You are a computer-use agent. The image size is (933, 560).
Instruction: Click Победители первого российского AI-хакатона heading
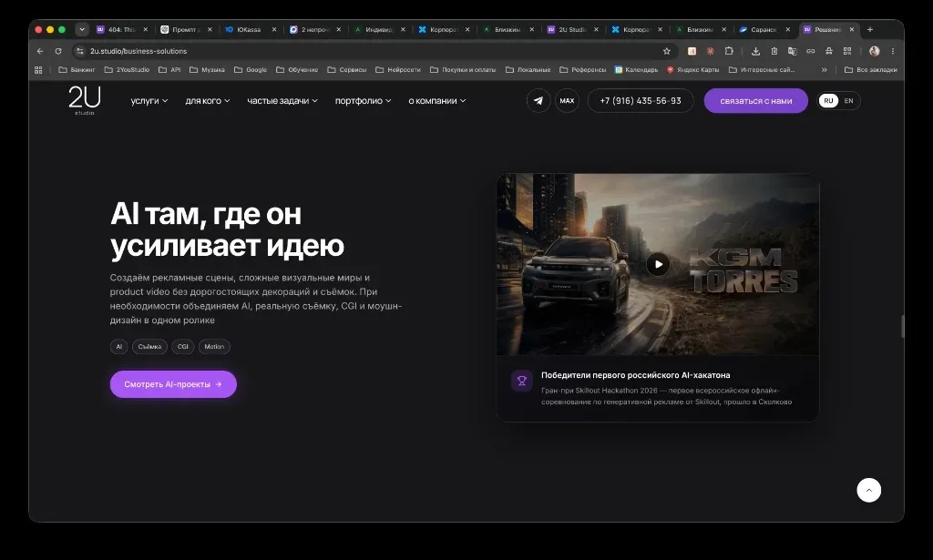click(x=635, y=375)
